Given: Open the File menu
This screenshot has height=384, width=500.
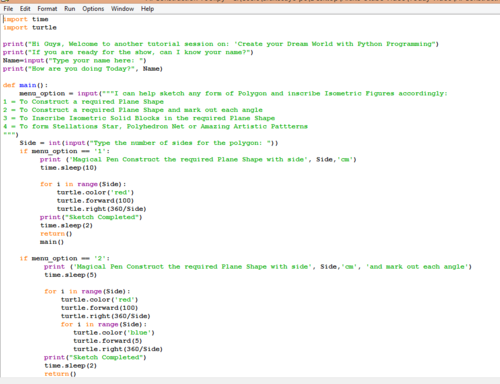Looking at the screenshot, I should click(8, 9).
